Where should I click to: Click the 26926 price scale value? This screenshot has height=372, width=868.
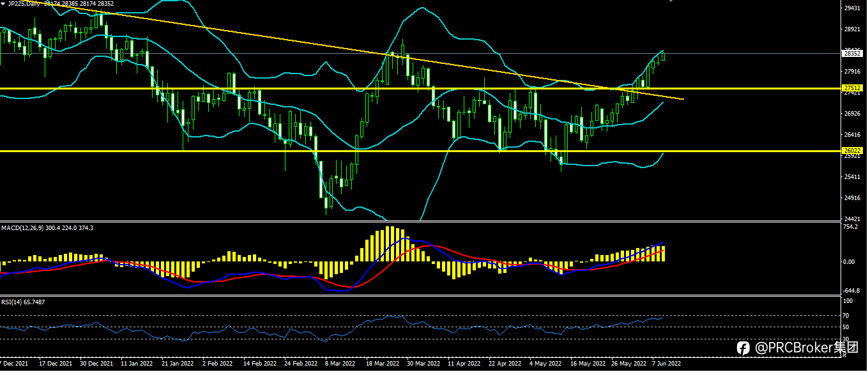coord(851,114)
